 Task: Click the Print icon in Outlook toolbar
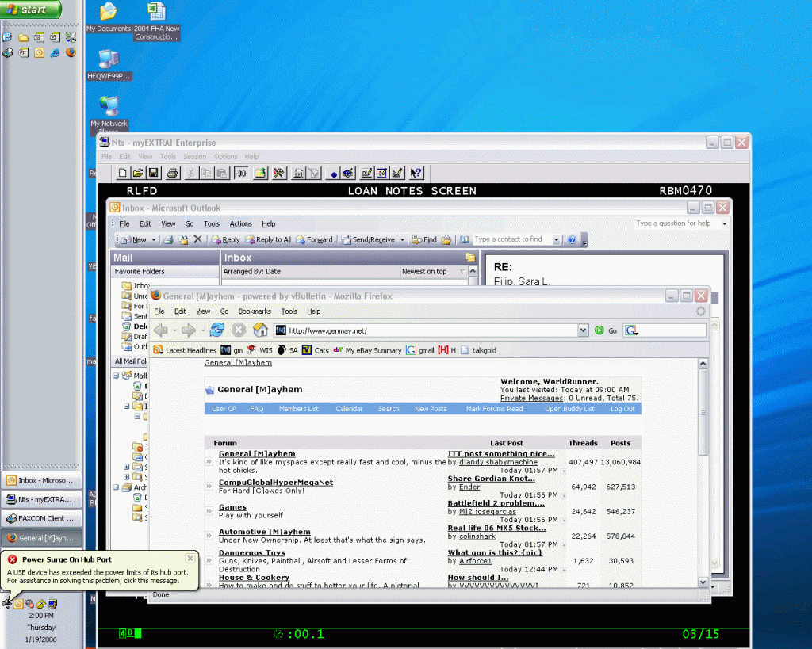point(168,239)
